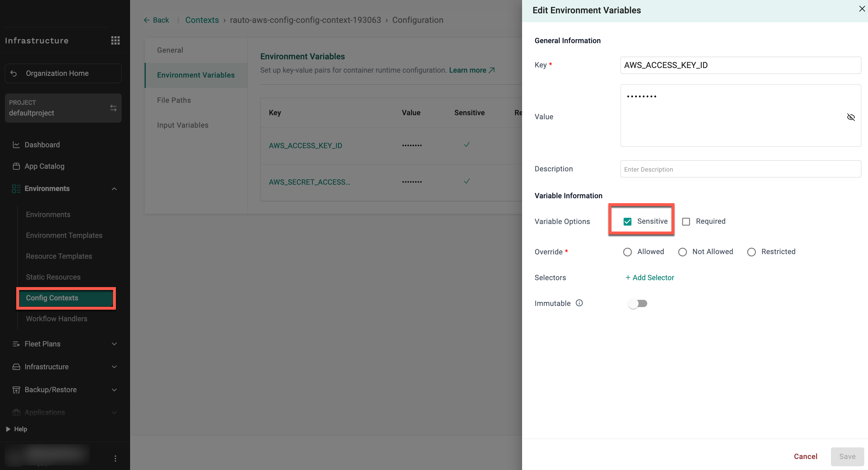The height and width of the screenshot is (470, 868).
Task: Open the Input Variables tab
Action: point(183,125)
